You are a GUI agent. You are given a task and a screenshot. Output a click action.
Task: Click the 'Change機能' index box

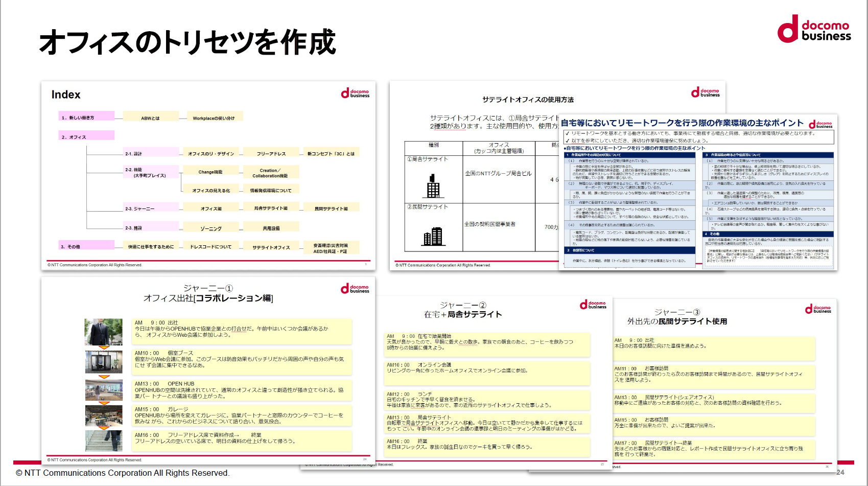coord(211,171)
